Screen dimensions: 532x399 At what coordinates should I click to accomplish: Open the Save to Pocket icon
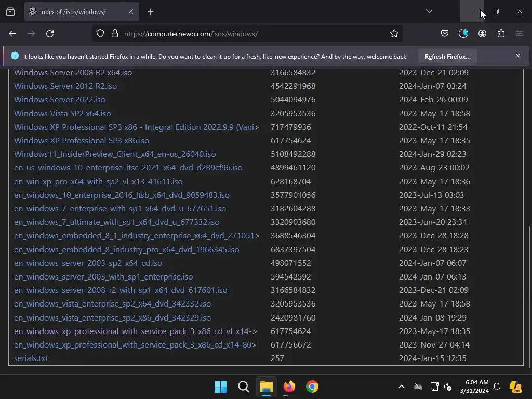[445, 34]
